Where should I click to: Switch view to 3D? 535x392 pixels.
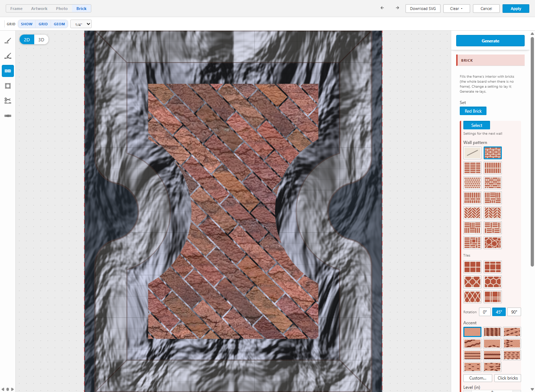click(41, 40)
